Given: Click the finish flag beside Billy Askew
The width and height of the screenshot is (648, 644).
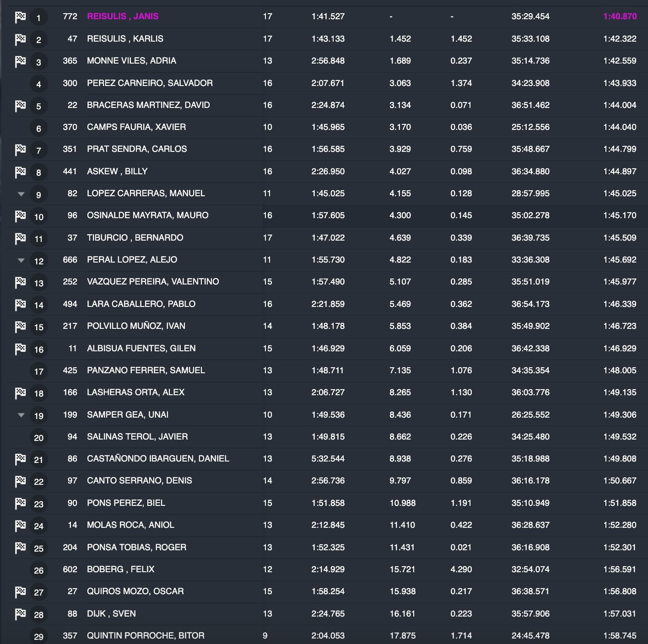Looking at the screenshot, I should pos(20,172).
